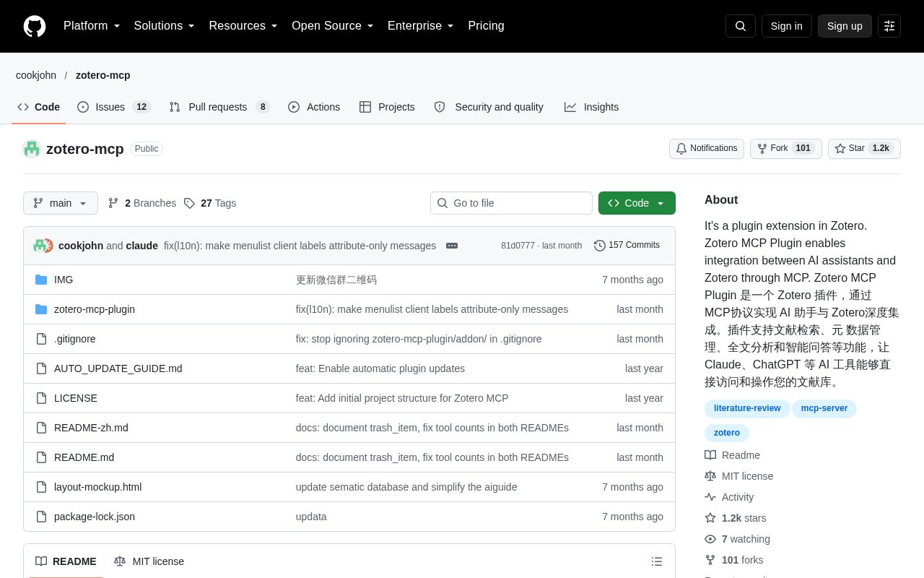Screen dimensions: 924x578
Task: Open the search magnifier button
Action: 741,26
